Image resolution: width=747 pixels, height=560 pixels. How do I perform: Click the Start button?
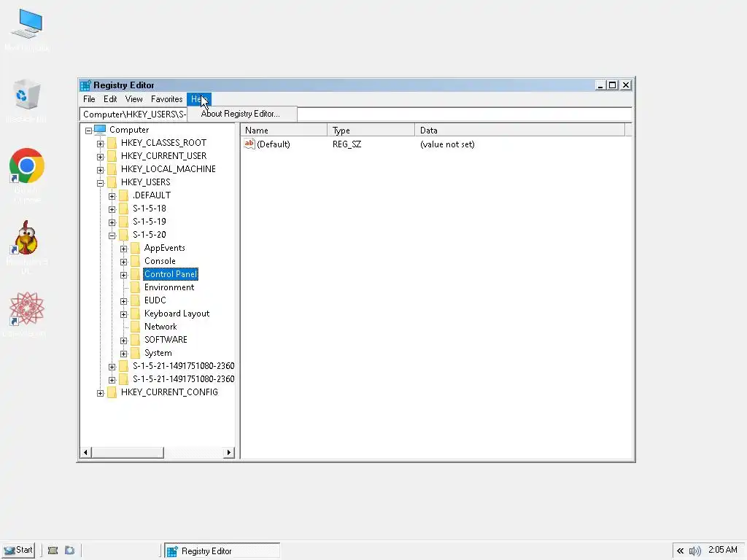click(x=18, y=550)
